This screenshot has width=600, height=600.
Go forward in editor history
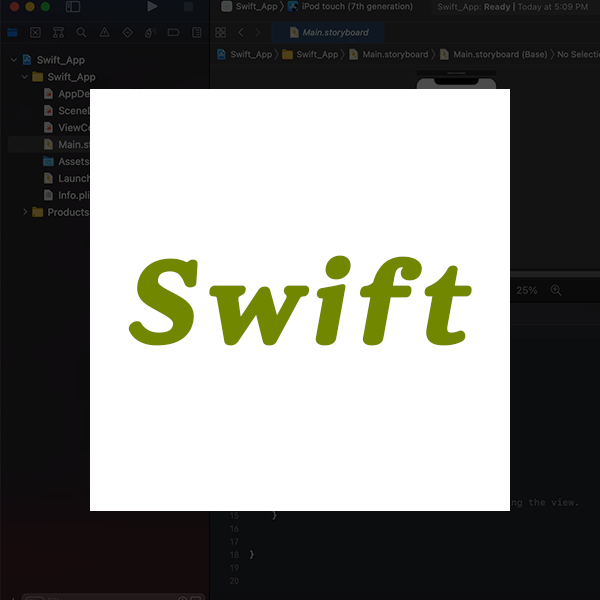point(258,33)
